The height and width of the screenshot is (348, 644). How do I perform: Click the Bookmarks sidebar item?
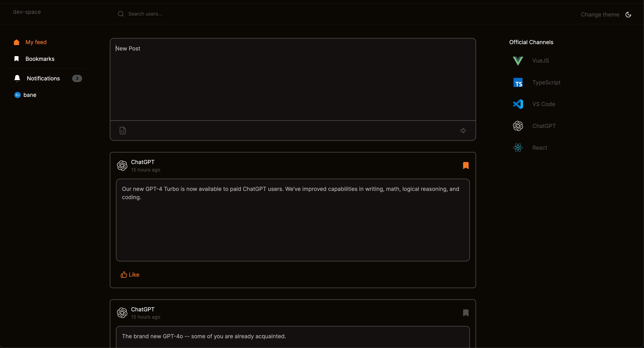click(40, 59)
